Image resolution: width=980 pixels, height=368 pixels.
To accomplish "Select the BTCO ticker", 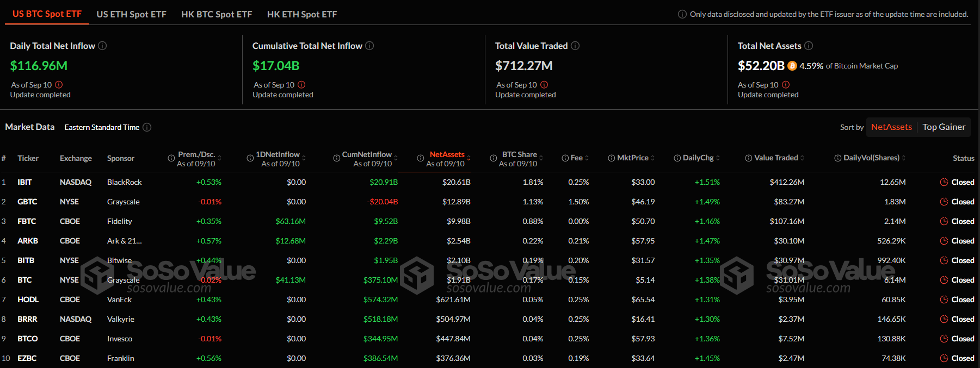I will [x=28, y=339].
